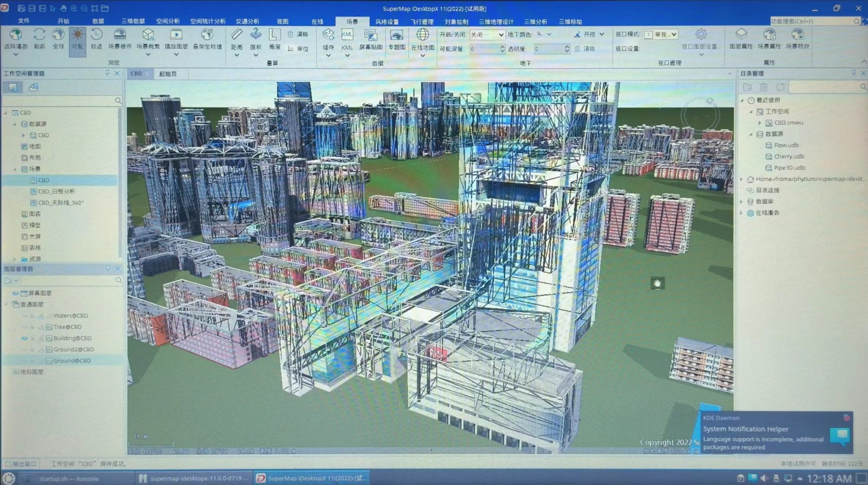This screenshot has height=485, width=868.
Task: Select the 选择漫游 pan tool
Action: pos(16,38)
